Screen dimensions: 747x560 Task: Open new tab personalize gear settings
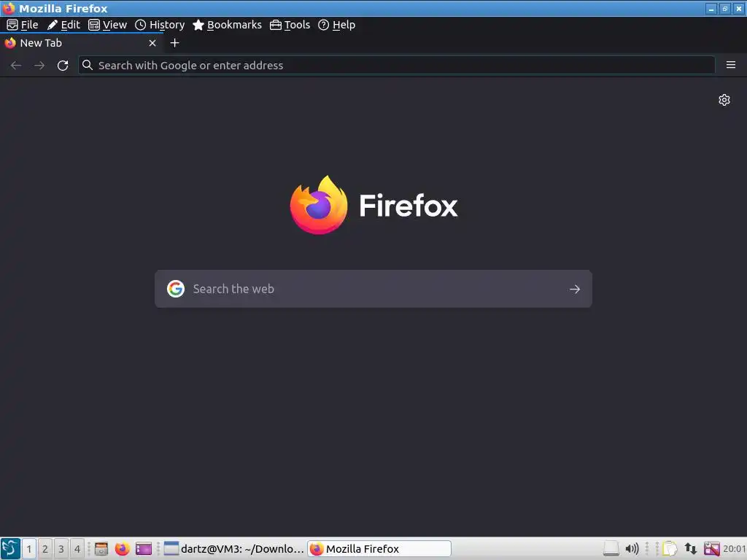click(724, 99)
